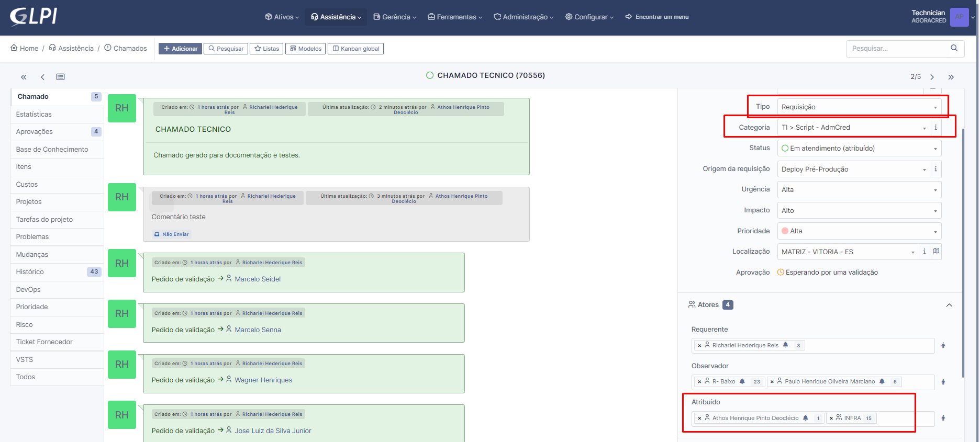The width and height of the screenshot is (980, 442).
Task: Click Adicionar button
Action: coord(180,49)
